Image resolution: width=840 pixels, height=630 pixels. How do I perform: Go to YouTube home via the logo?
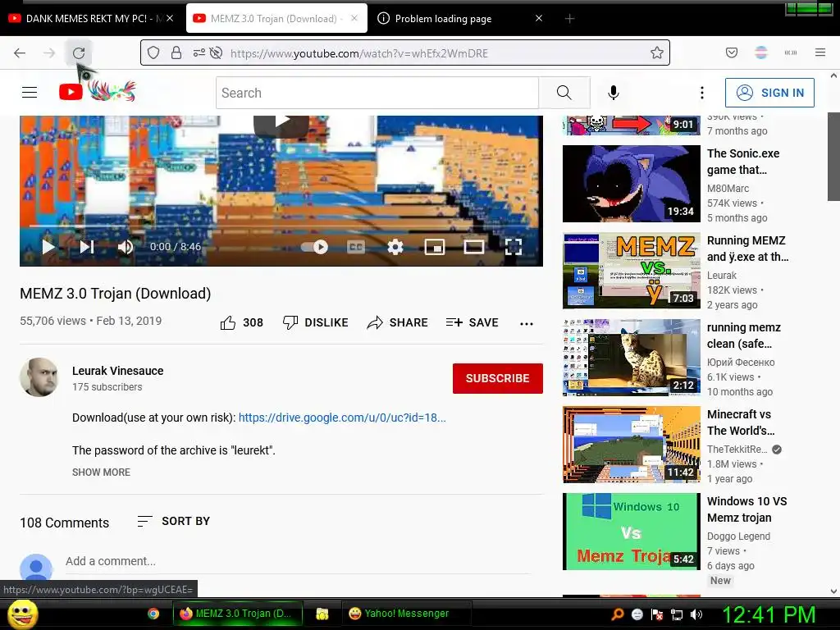pos(98,92)
